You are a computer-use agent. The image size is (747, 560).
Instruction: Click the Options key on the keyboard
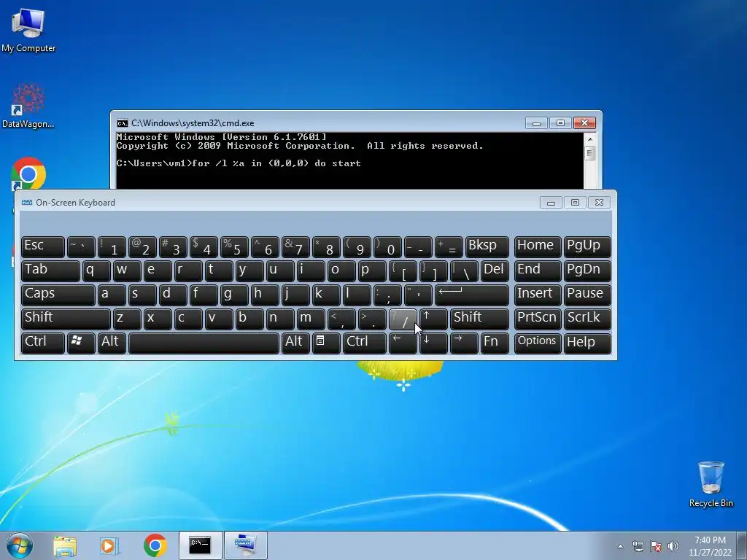pos(538,343)
